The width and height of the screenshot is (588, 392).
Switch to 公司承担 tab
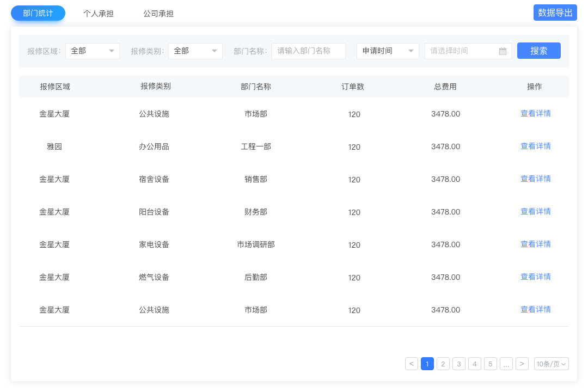(x=158, y=14)
